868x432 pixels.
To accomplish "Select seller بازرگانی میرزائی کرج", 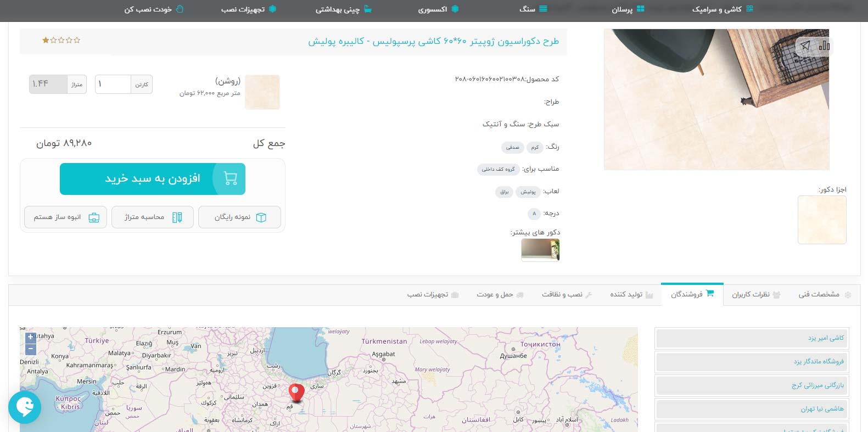I will (752, 385).
